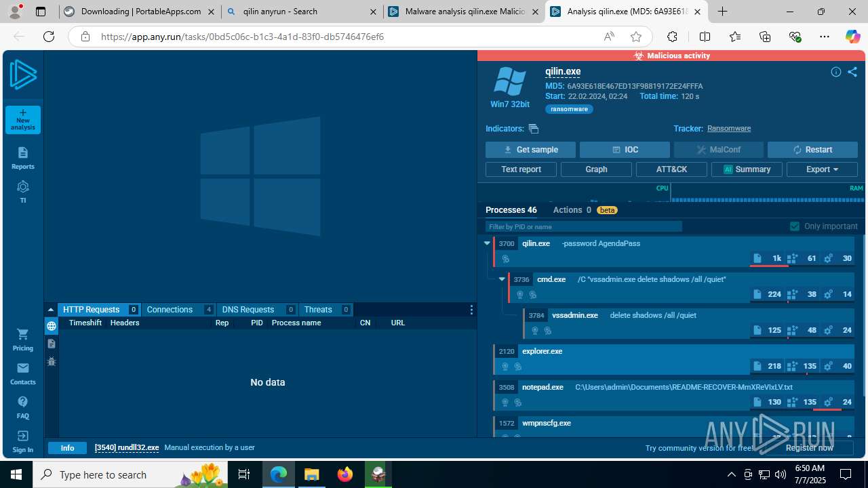Open the process Graph
This screenshot has width=868, height=488.
(x=596, y=169)
